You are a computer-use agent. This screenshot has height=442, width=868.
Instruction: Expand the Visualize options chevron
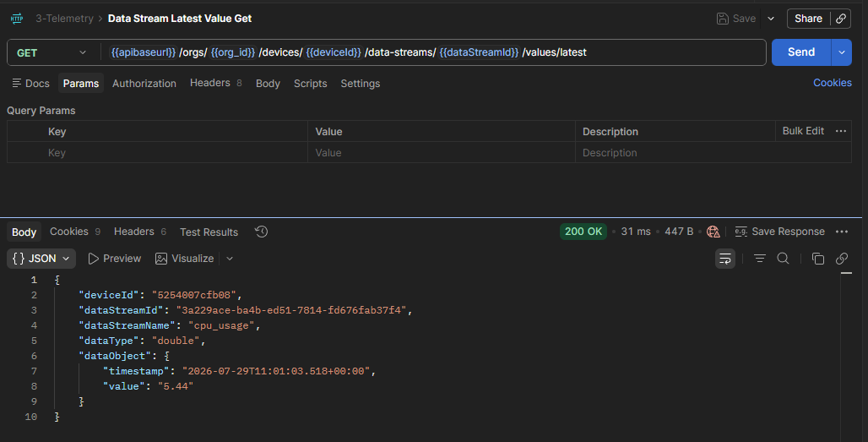(x=230, y=259)
